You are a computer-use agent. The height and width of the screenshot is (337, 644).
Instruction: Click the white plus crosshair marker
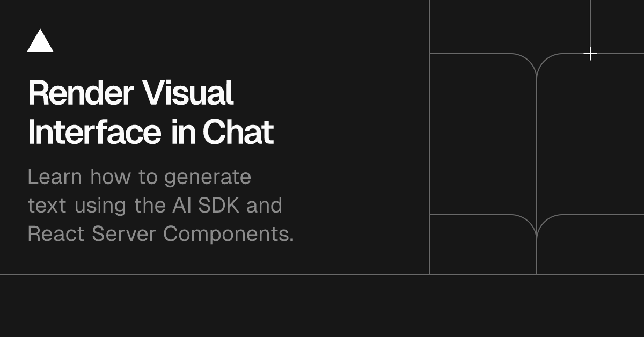coord(590,54)
